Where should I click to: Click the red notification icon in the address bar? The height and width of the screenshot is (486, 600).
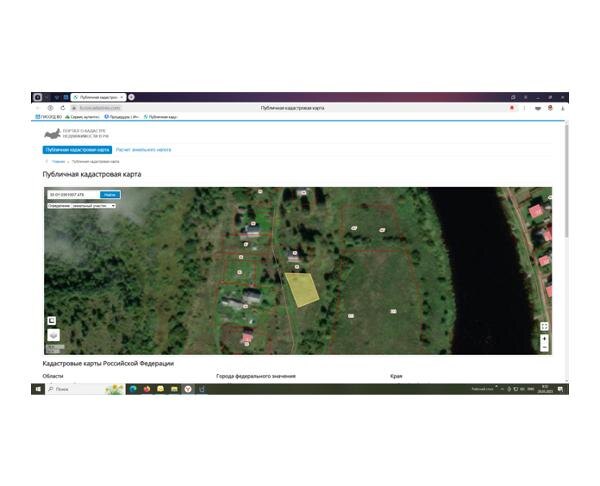(x=512, y=108)
